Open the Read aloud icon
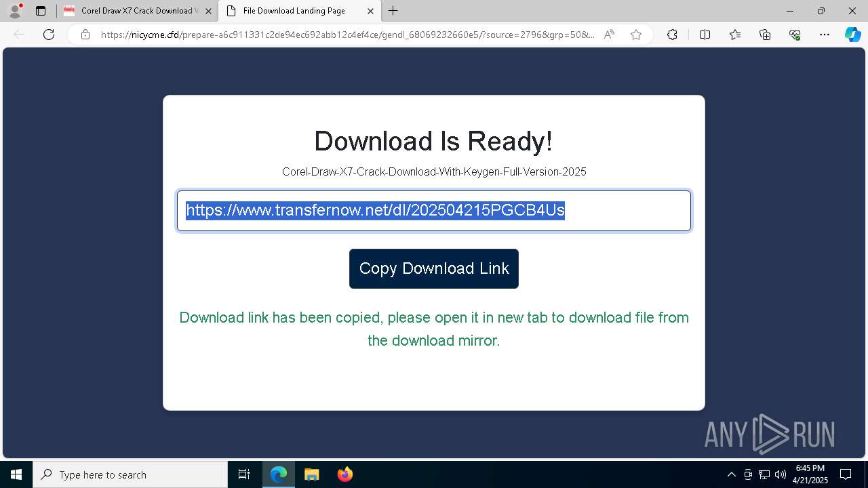 click(x=609, y=35)
